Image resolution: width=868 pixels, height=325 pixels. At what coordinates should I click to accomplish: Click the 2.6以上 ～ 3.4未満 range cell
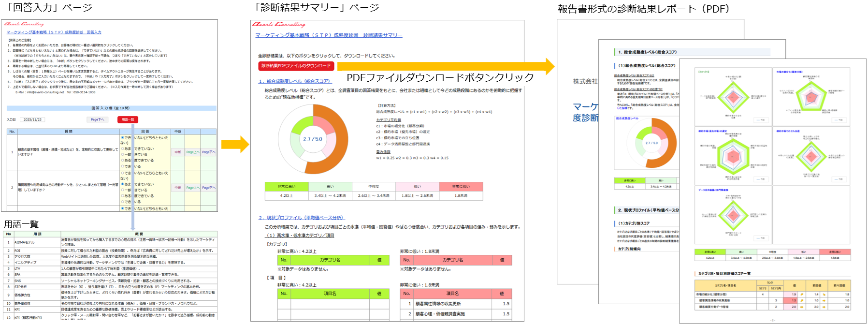pos(374,196)
